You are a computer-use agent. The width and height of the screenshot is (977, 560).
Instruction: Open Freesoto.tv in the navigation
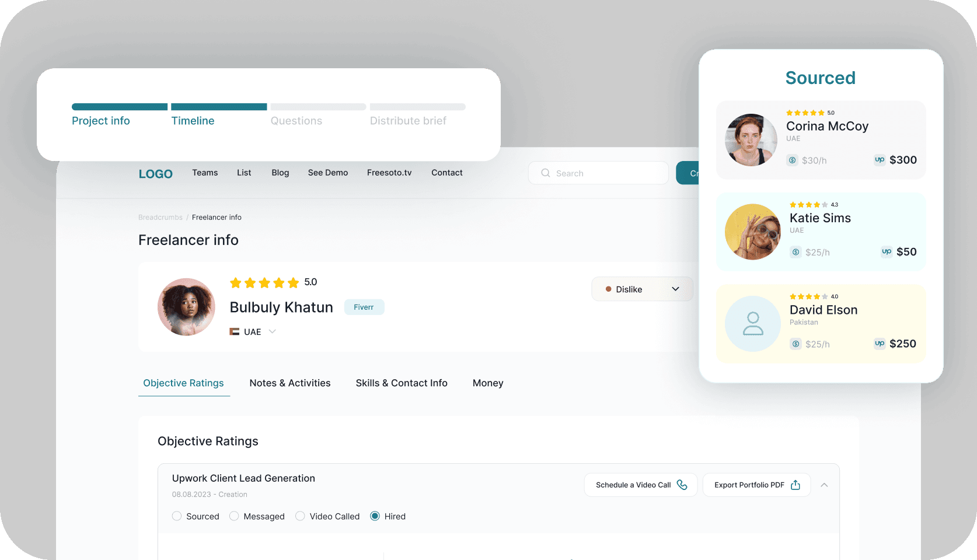[389, 173]
